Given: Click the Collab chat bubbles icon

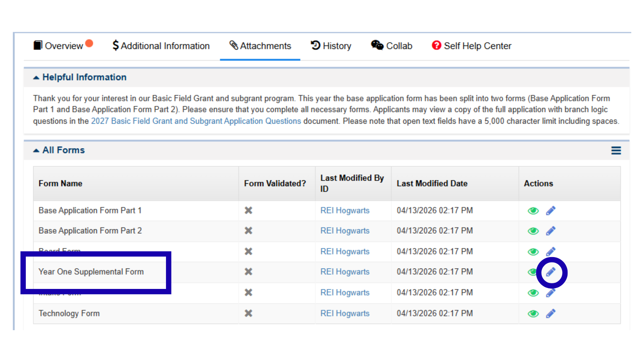Looking at the screenshot, I should [x=377, y=45].
